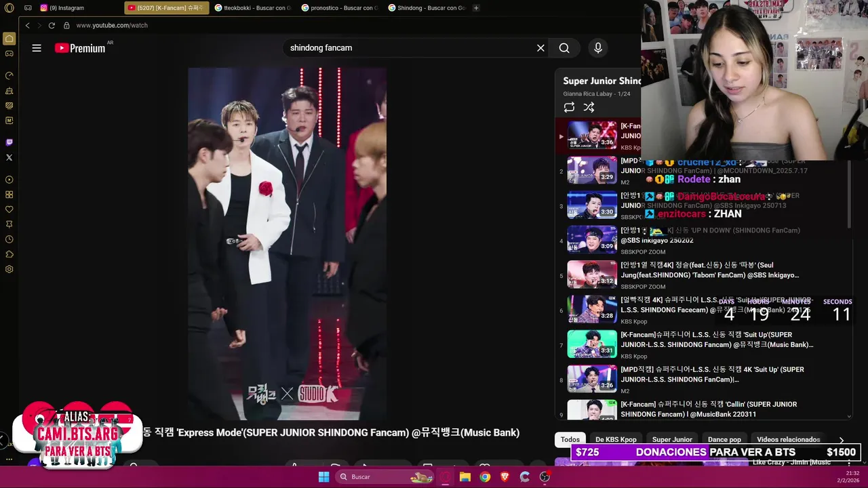Show more filter chips arrow
Screen dimensions: 868x488
click(842, 440)
